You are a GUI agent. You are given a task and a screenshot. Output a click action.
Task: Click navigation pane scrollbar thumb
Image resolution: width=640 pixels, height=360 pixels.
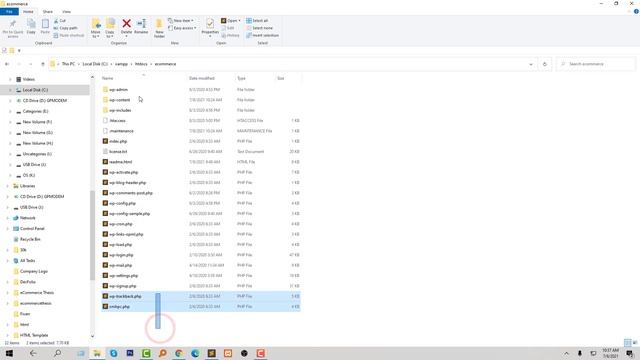point(92,235)
